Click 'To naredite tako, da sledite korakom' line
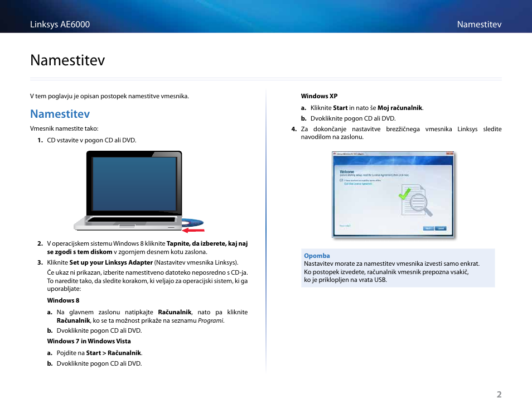 (147, 281)
